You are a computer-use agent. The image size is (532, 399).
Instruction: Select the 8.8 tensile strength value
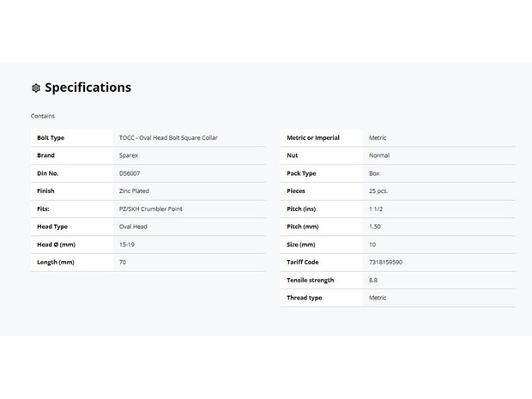(374, 280)
